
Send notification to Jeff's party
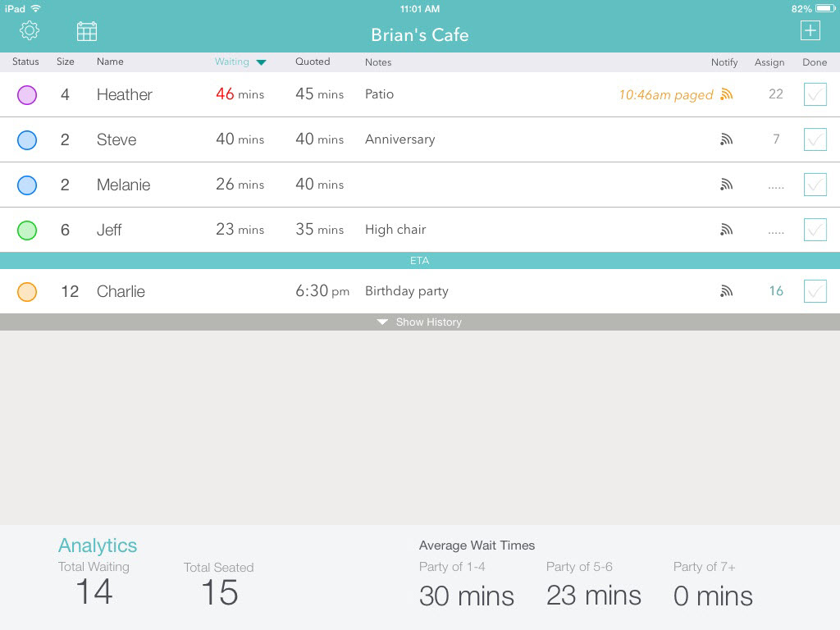click(726, 230)
